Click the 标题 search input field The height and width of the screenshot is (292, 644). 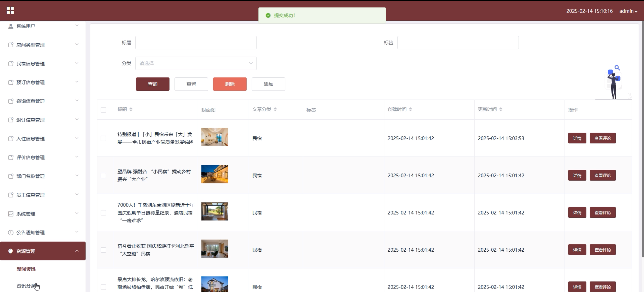point(196,43)
